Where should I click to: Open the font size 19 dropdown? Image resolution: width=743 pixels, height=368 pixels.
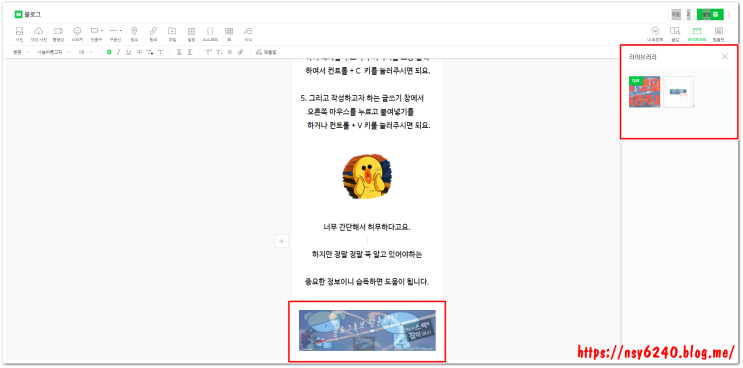coord(85,52)
